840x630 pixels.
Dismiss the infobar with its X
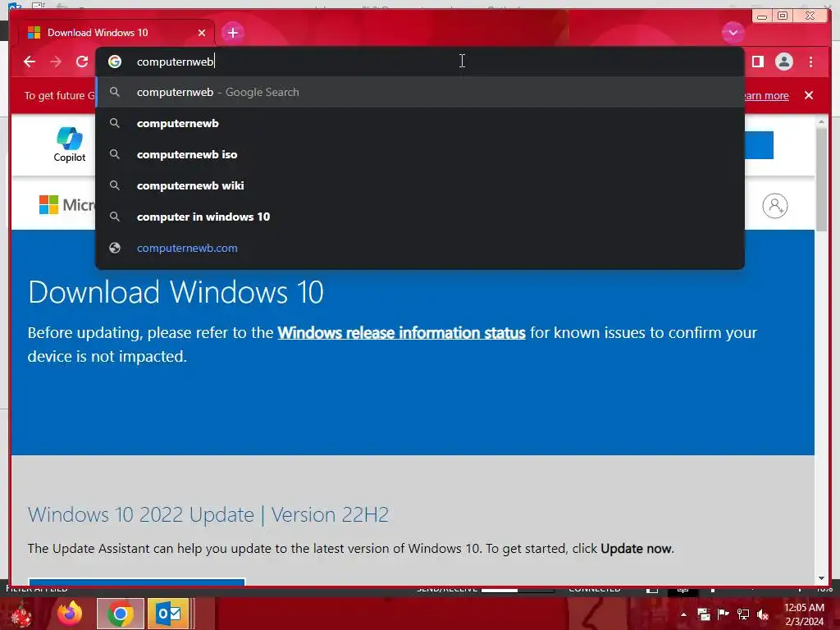click(x=809, y=95)
